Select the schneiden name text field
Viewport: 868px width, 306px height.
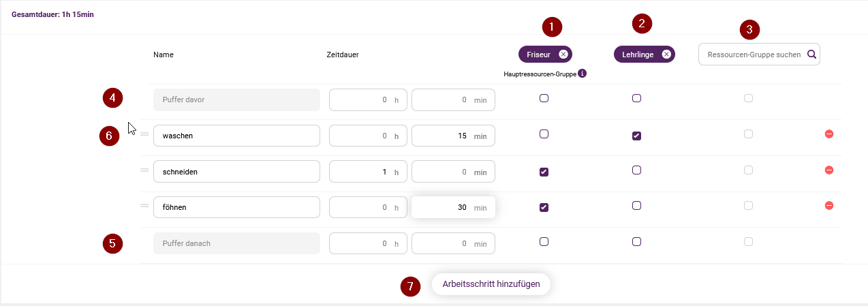[x=236, y=172]
